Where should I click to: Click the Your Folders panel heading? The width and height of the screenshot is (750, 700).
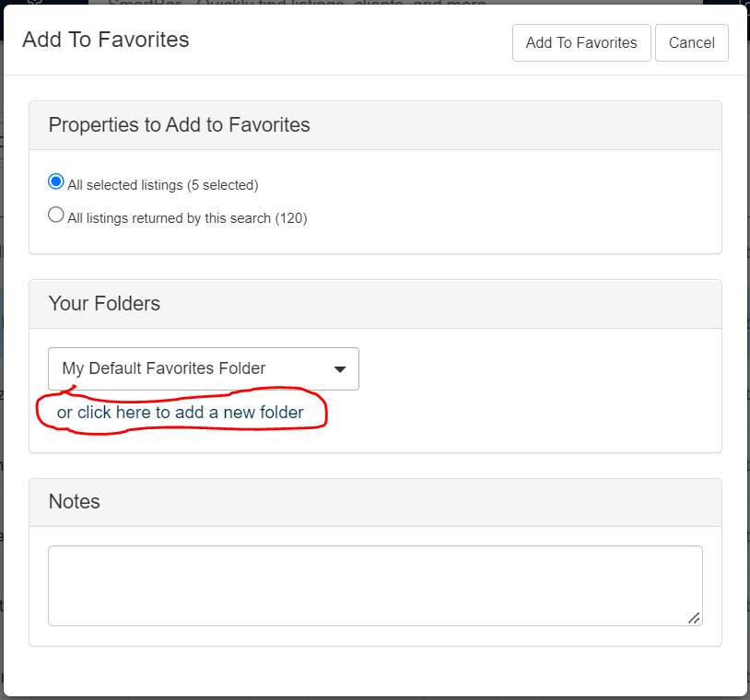[x=104, y=304]
